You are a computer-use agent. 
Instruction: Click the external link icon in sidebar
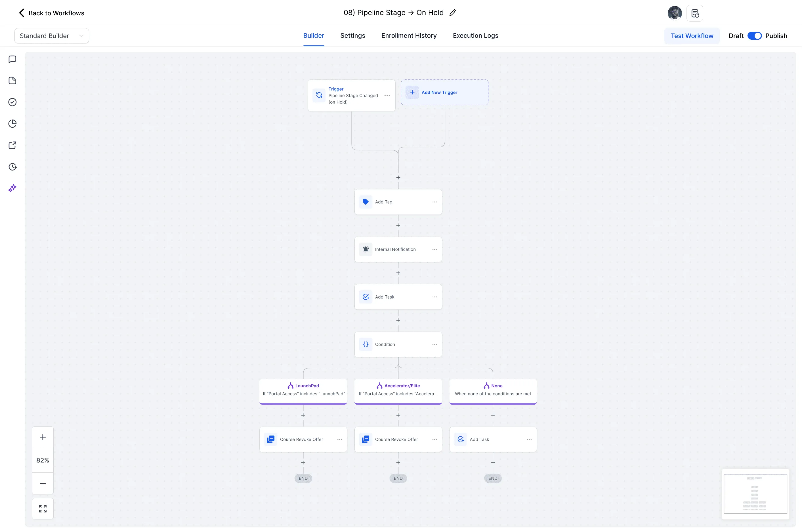(12, 145)
